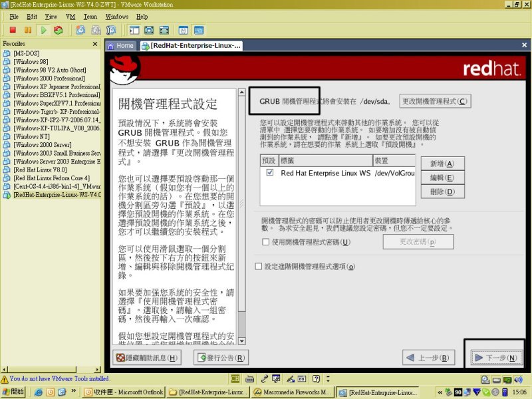The width and height of the screenshot is (532, 399).
Task: Open the VM menu
Action: (x=70, y=17)
